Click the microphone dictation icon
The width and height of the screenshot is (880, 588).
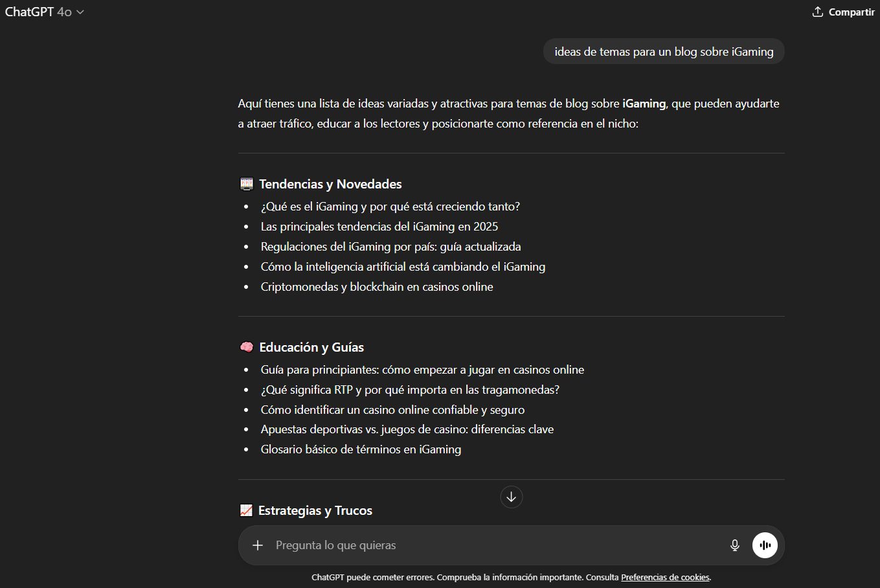735,545
